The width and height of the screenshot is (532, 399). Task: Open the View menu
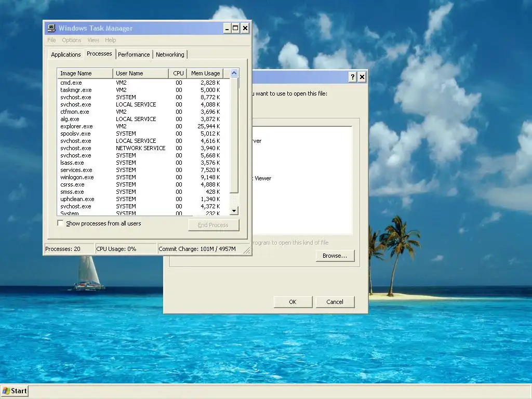94,40
